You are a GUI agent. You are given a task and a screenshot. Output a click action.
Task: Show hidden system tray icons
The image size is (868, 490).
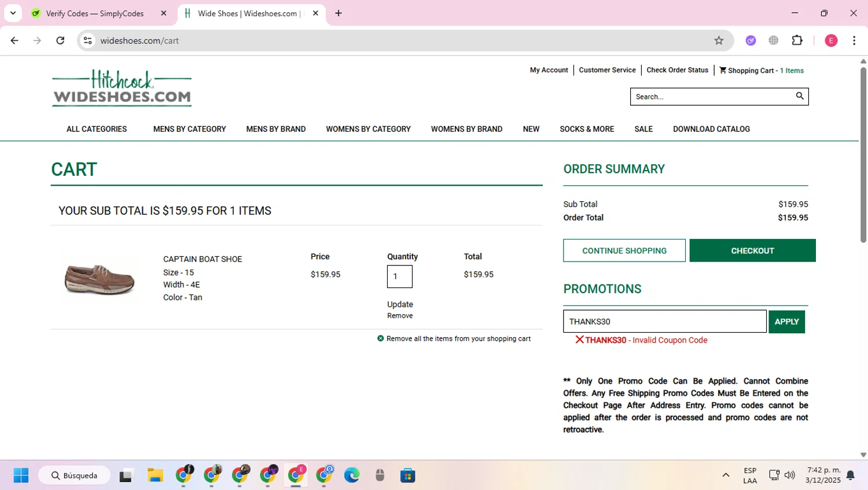coord(726,476)
